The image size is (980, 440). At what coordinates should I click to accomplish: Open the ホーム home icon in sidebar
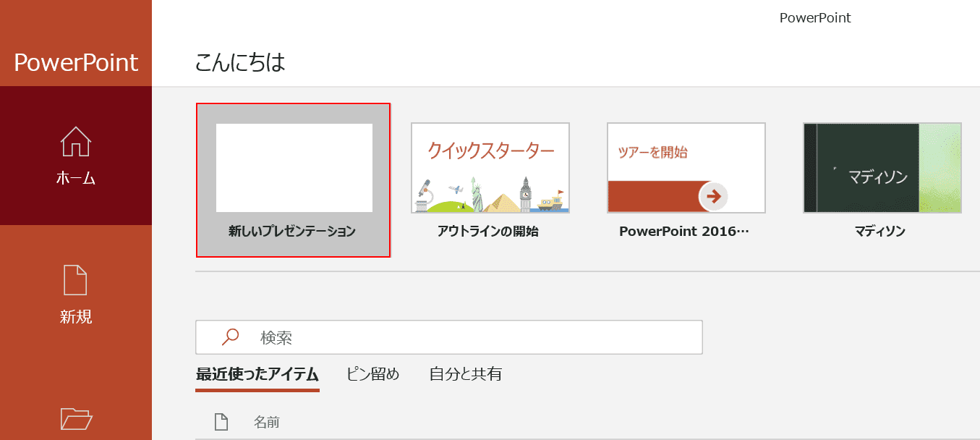coord(76,143)
